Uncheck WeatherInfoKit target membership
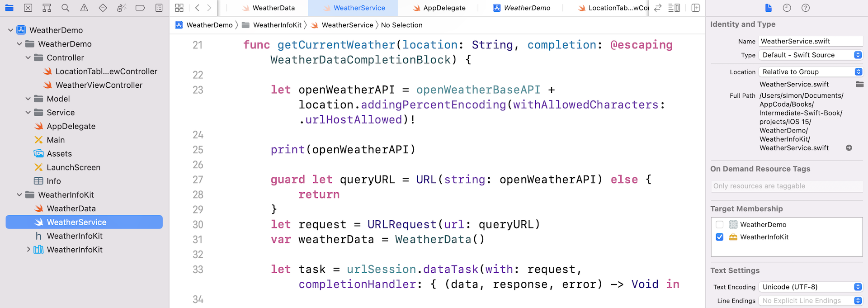868x308 pixels. [x=720, y=237]
